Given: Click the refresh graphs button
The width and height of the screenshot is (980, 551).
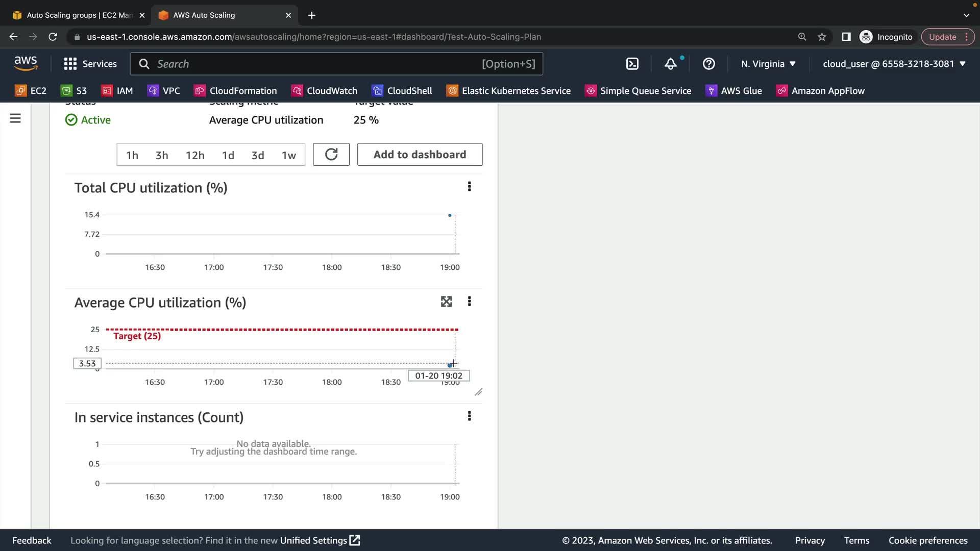Looking at the screenshot, I should click(x=331, y=155).
